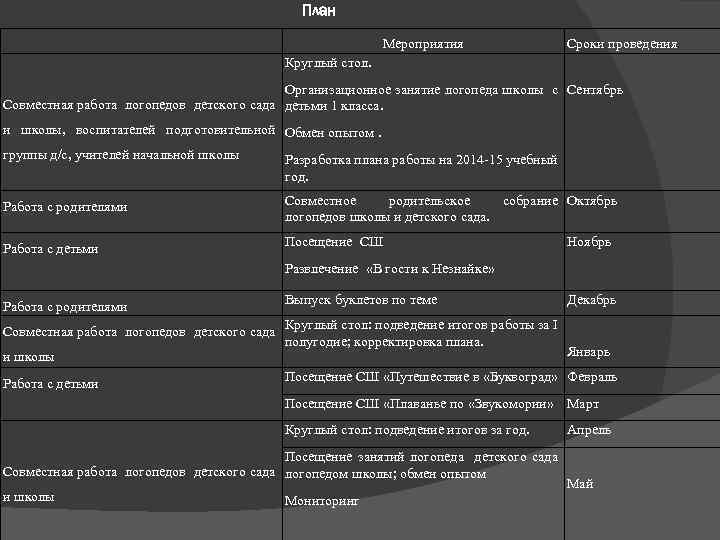Click the "Выпуск буклетов по теме" entry

361,300
